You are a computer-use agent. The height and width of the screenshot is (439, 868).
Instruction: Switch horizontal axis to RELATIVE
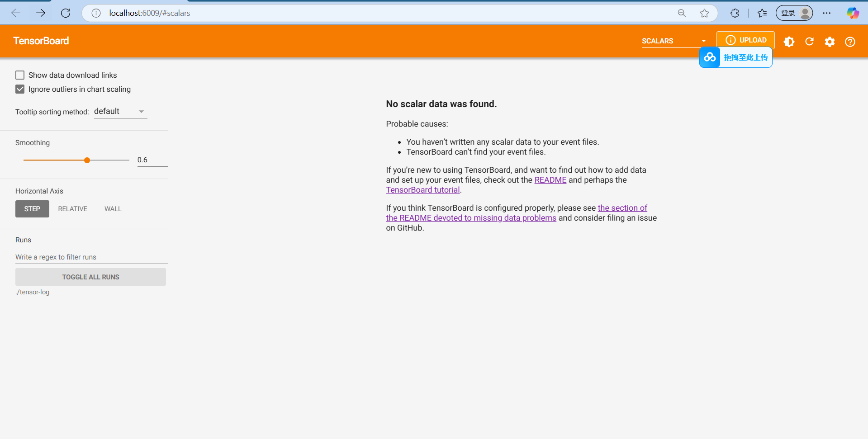pyautogui.click(x=72, y=209)
